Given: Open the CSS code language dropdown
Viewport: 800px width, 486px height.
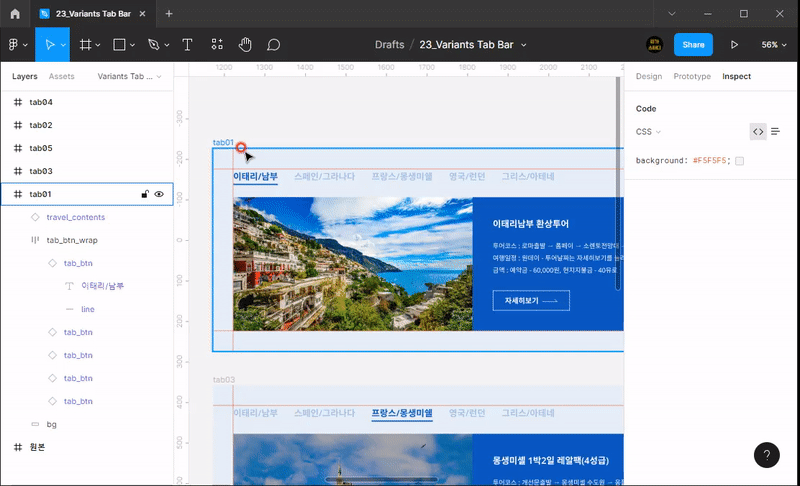Looking at the screenshot, I should (648, 132).
